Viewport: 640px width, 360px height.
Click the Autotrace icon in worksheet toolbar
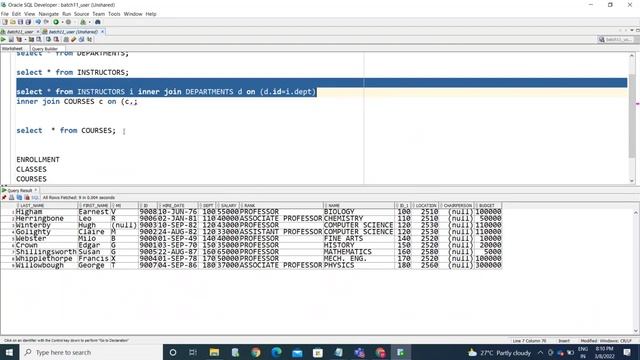tap(31, 40)
